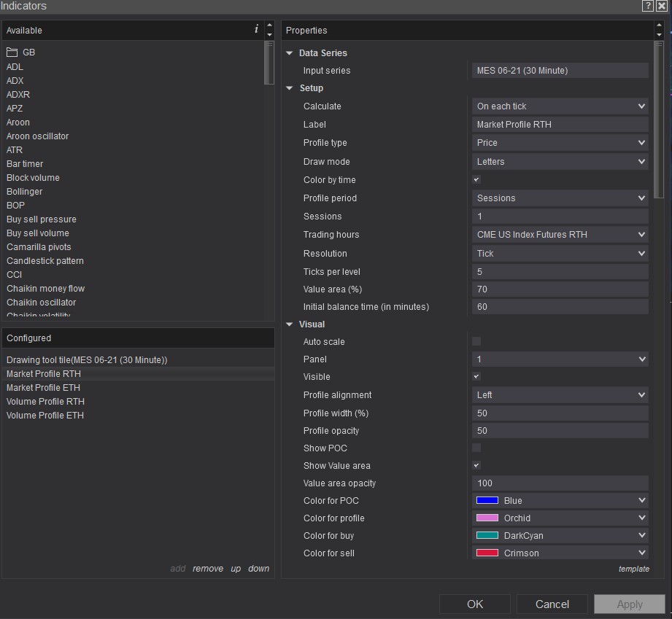
Task: Collapse the Setup section triangle
Action: (x=290, y=88)
